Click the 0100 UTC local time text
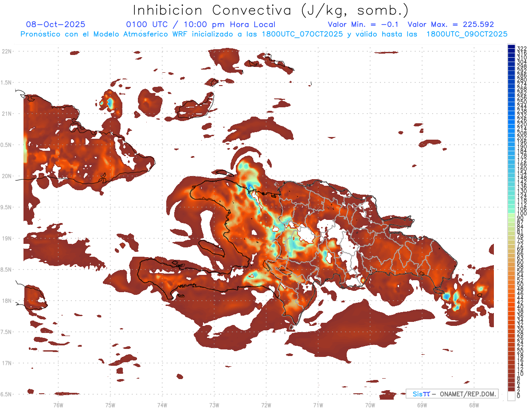 [200, 25]
